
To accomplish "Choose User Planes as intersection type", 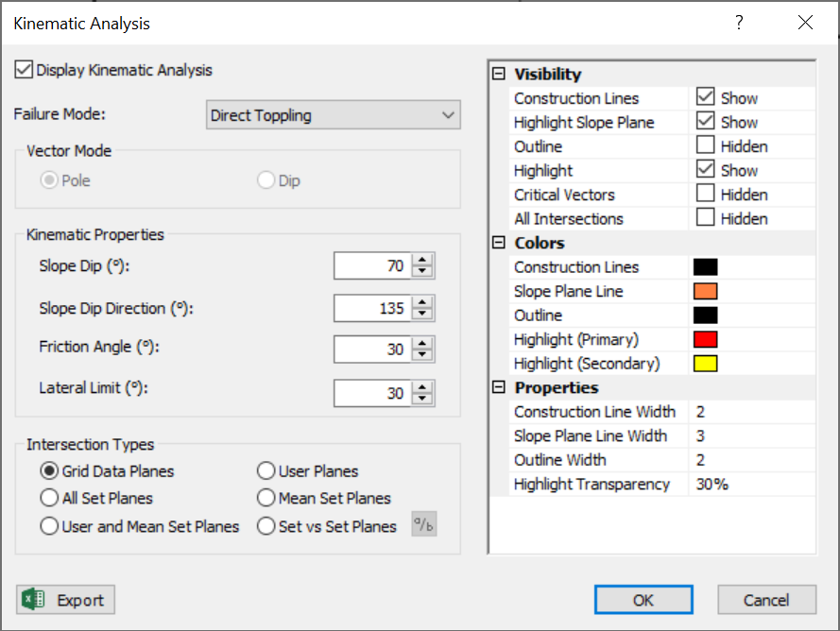I will 266,470.
